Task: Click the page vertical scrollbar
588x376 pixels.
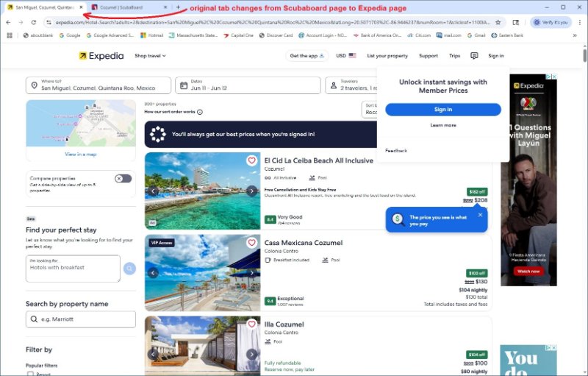Action: [584, 54]
